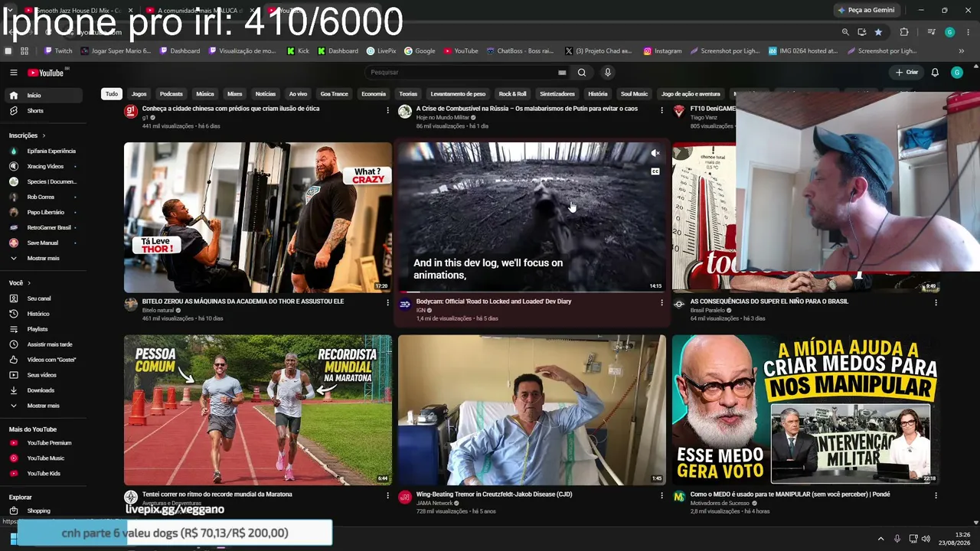Click the YouTube logo in the header
The height and width of the screenshot is (551, 980).
(x=46, y=73)
